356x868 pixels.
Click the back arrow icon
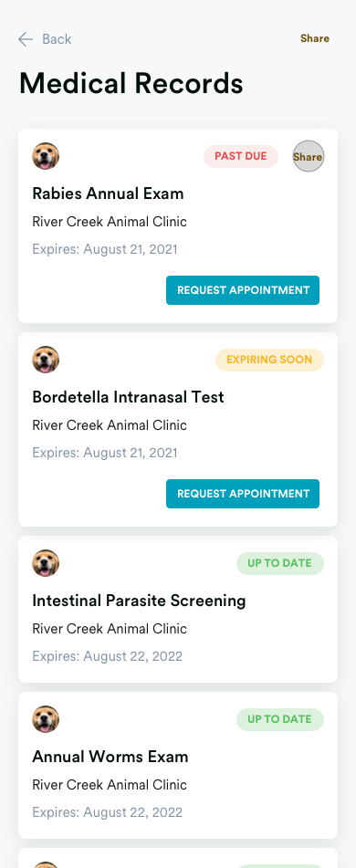26,38
